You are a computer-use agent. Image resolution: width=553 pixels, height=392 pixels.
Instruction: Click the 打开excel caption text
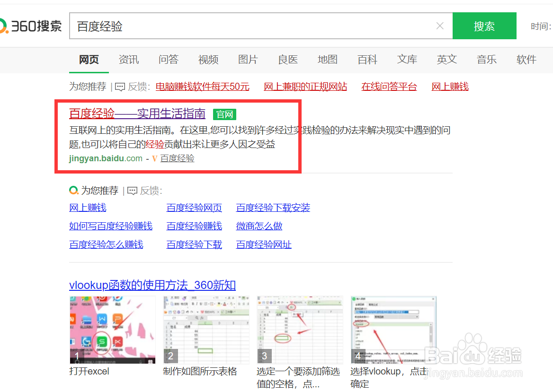89,371
